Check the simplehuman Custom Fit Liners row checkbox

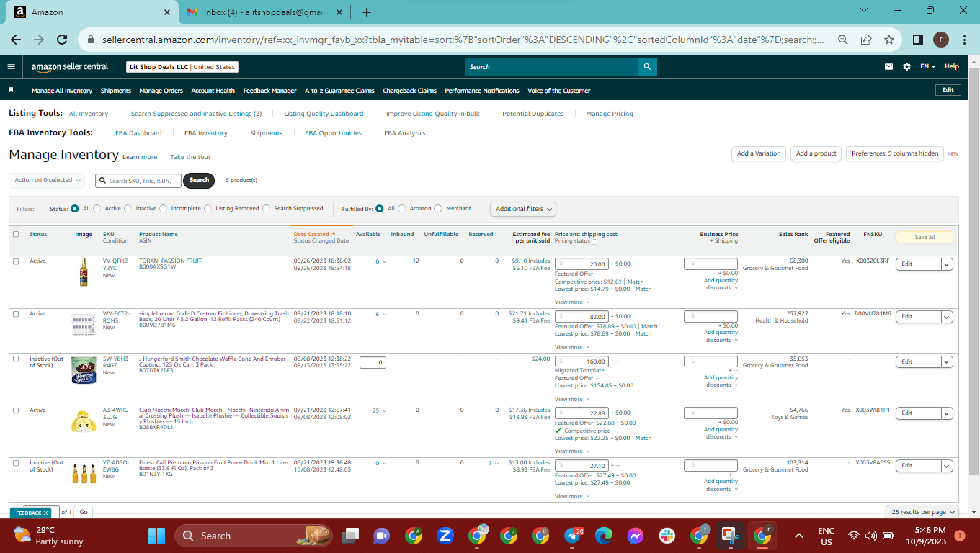pos(16,314)
